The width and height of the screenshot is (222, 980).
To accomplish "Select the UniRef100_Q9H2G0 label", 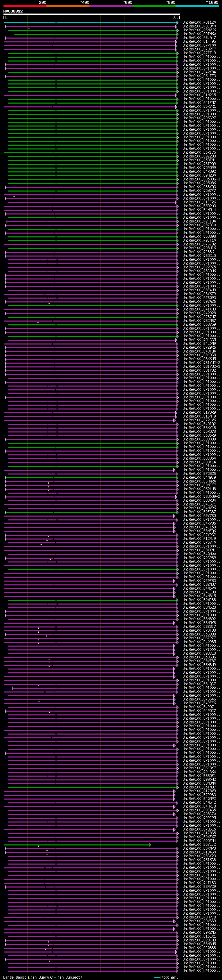I will pos(199,175).
